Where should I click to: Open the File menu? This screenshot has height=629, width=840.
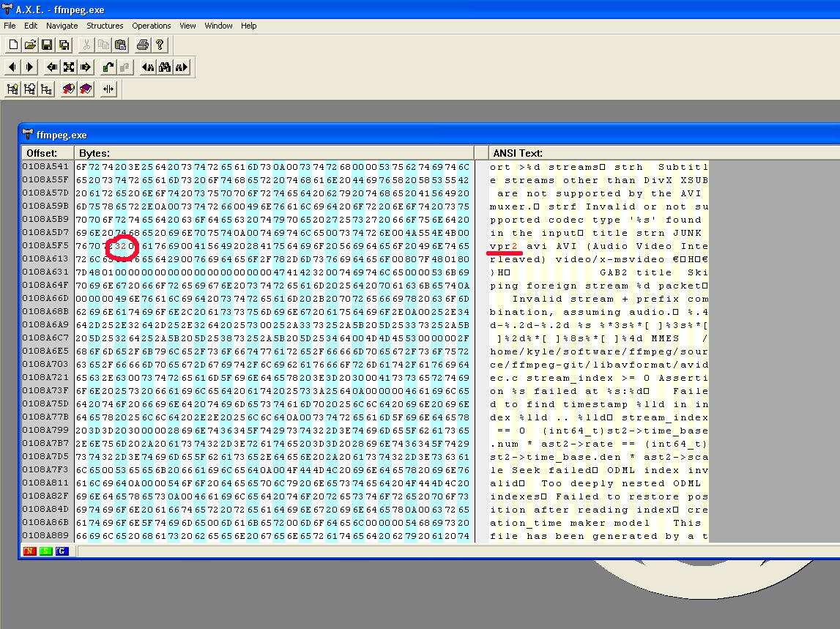point(10,26)
